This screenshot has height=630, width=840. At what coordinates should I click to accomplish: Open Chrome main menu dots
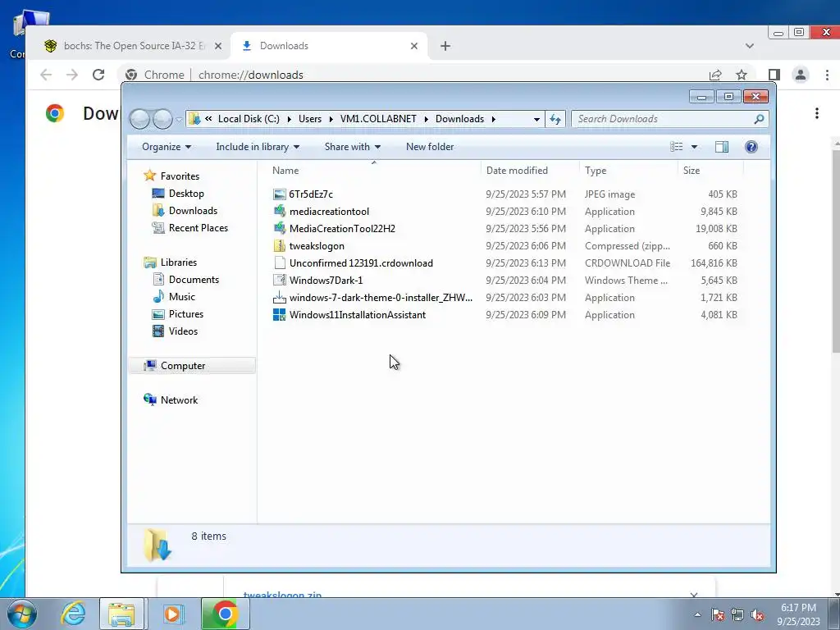pos(827,75)
